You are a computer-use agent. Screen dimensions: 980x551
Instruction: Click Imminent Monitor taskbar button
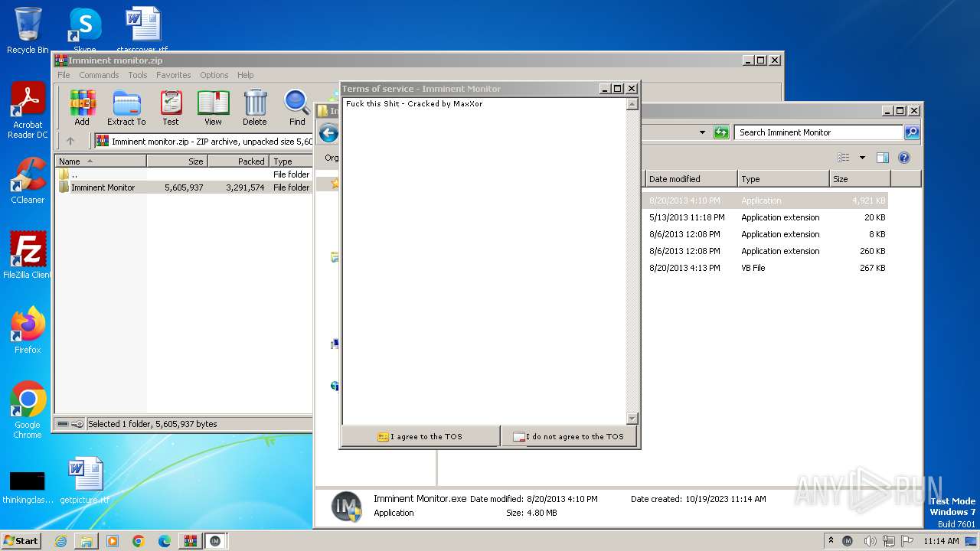pos(216,541)
